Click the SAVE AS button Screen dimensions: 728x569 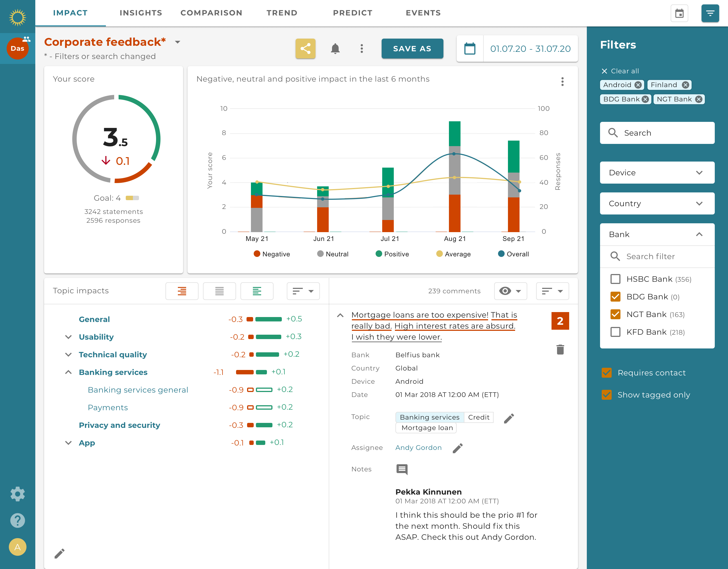[x=412, y=48]
